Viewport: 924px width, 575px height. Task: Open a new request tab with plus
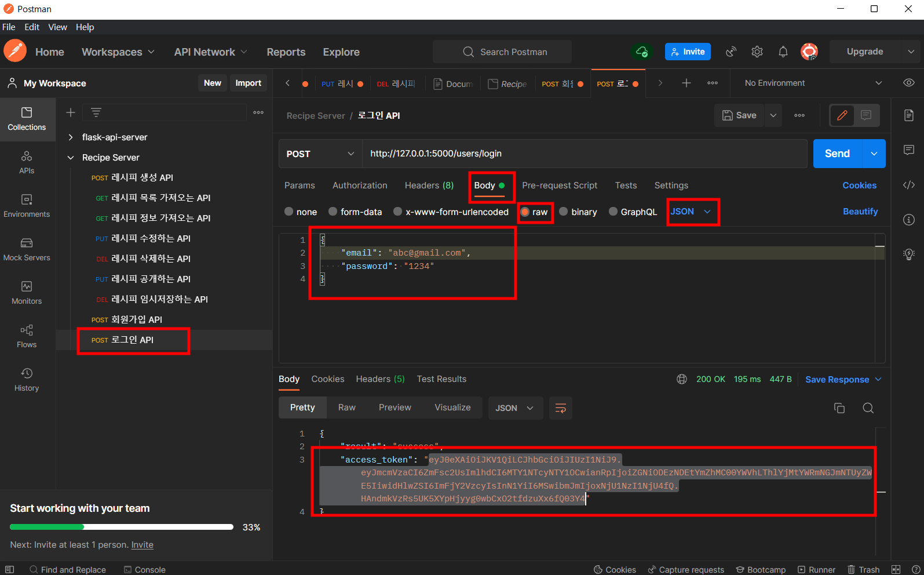(x=686, y=83)
